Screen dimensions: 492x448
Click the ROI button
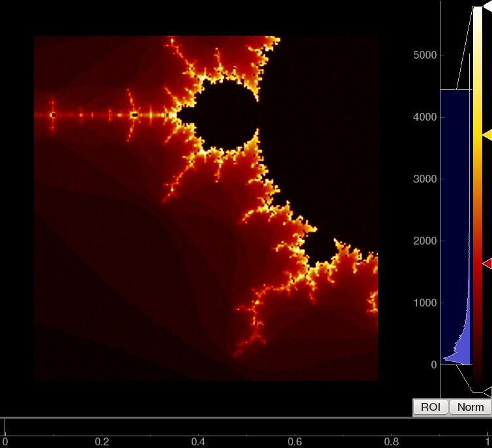[x=430, y=407]
